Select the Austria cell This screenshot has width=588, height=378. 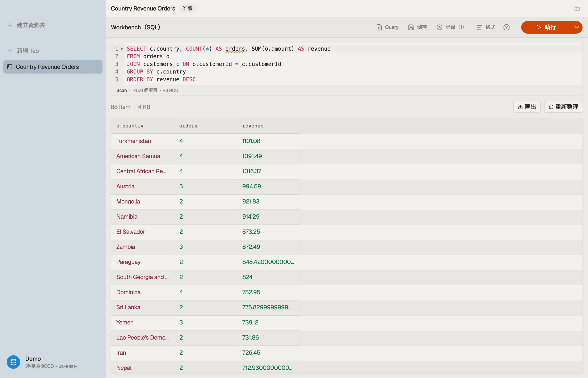(x=143, y=186)
